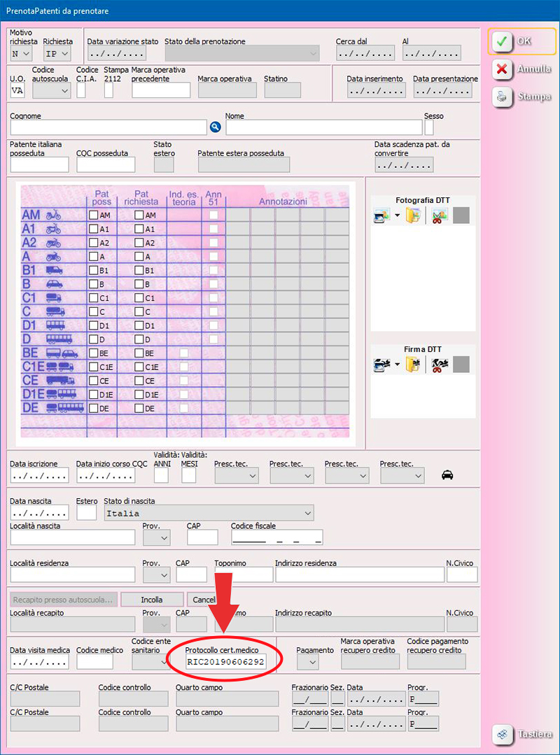This screenshot has height=755, width=560.
Task: Click the Protocollo cert.medico field
Action: [x=226, y=662]
